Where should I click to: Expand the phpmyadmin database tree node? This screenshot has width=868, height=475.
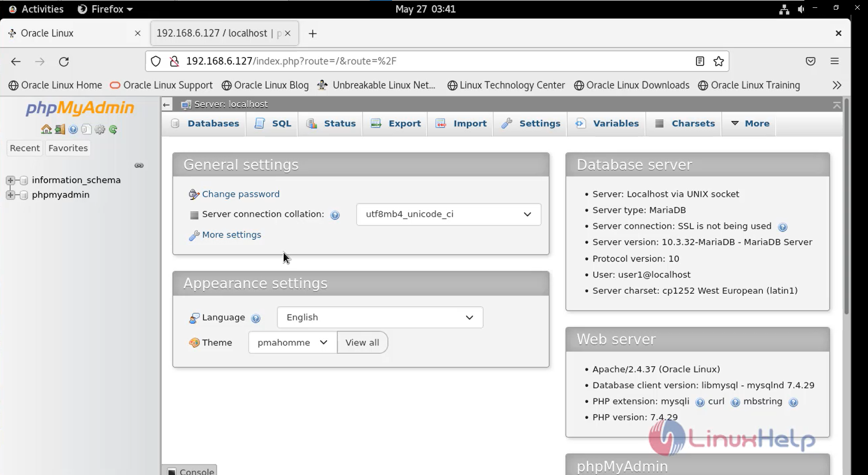click(x=10, y=195)
